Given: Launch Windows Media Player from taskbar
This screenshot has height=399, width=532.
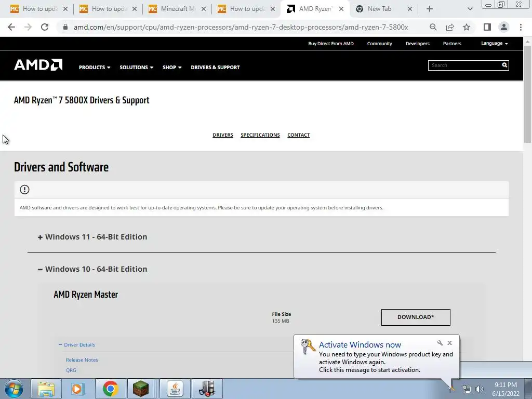Looking at the screenshot, I should [78, 389].
